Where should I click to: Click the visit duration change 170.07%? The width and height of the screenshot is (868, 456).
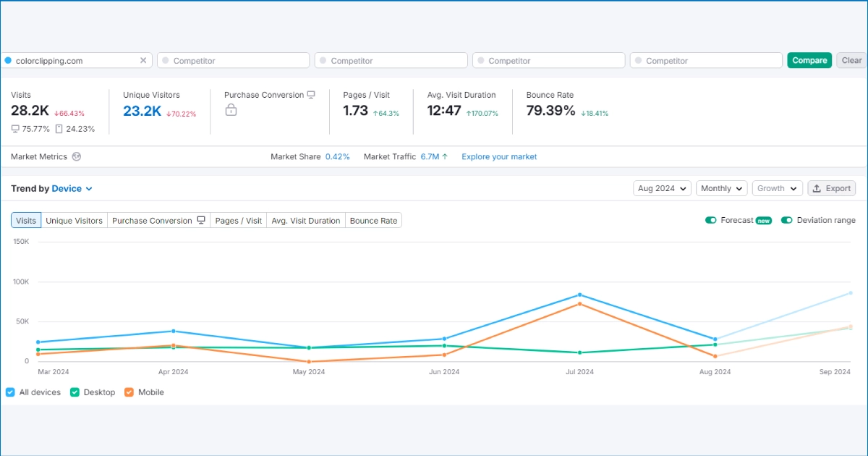pos(482,114)
